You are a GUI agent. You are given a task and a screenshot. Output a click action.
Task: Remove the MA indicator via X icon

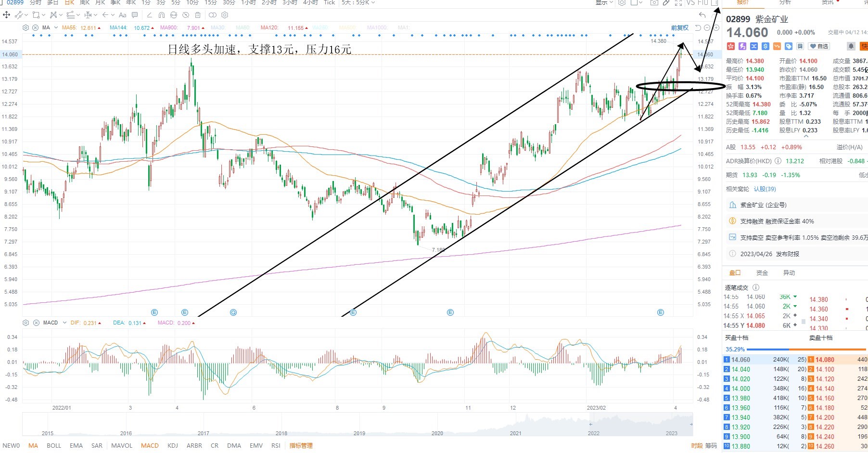35,27
